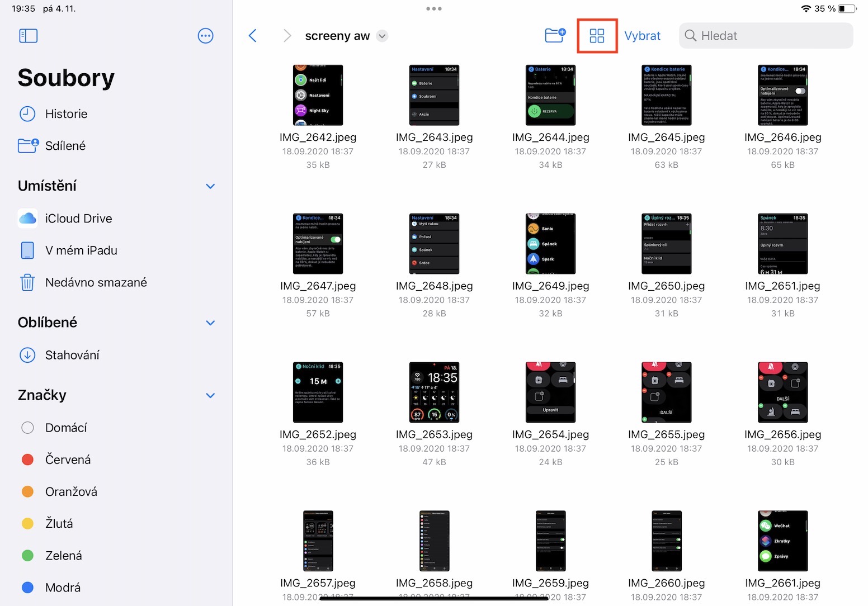Open thumbnail of IMG_2655.jpeg
The width and height of the screenshot is (868, 606).
click(666, 392)
